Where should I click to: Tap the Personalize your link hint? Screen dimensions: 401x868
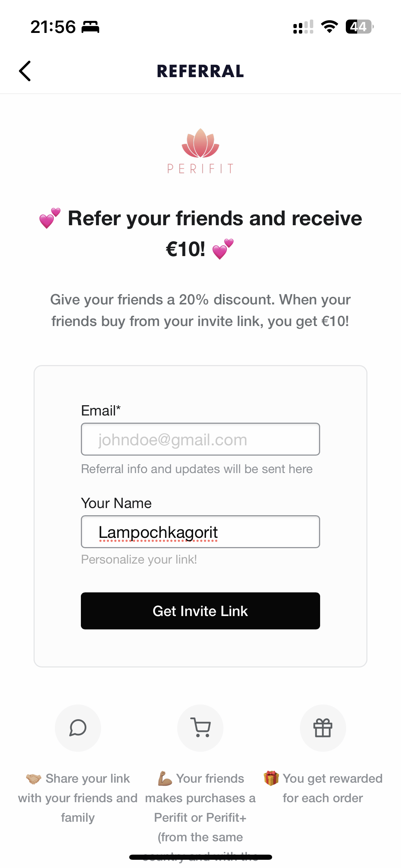pyautogui.click(x=139, y=559)
